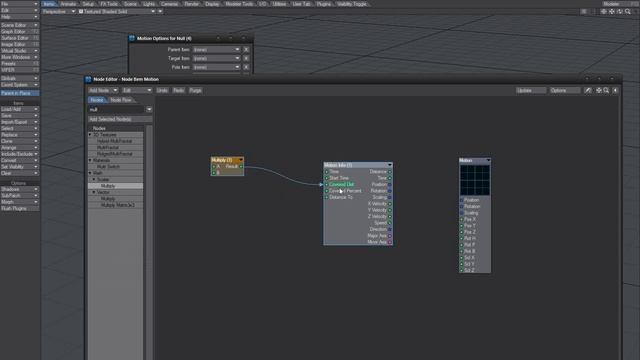Viewport: 640px width, 360px height.
Task: Open the node editor Edit dropdown
Action: coord(137,90)
